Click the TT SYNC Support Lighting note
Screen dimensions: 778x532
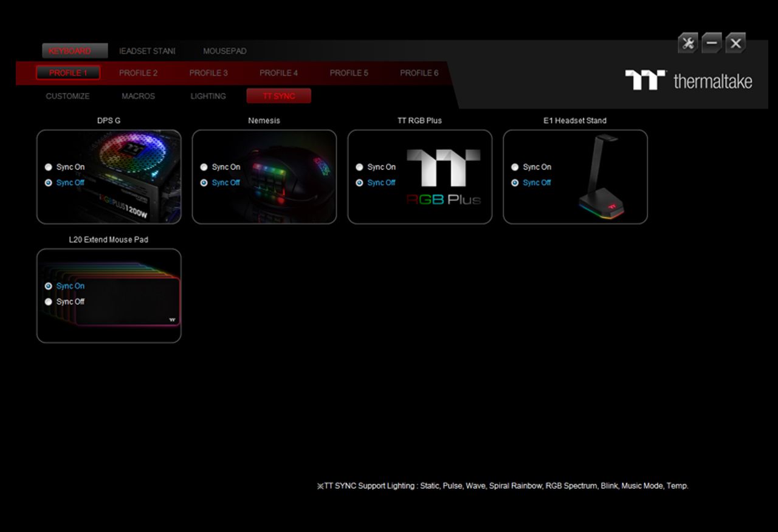coord(503,486)
